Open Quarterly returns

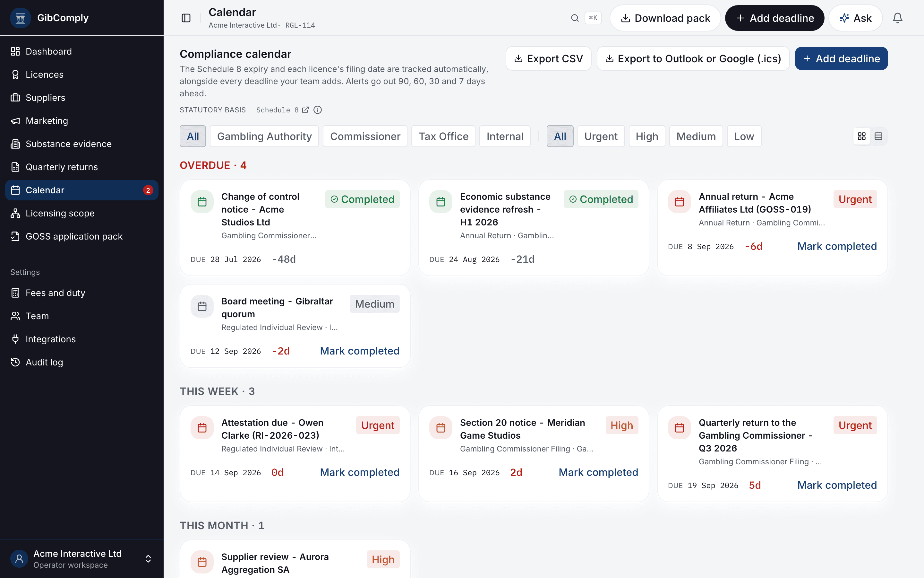pos(82,167)
